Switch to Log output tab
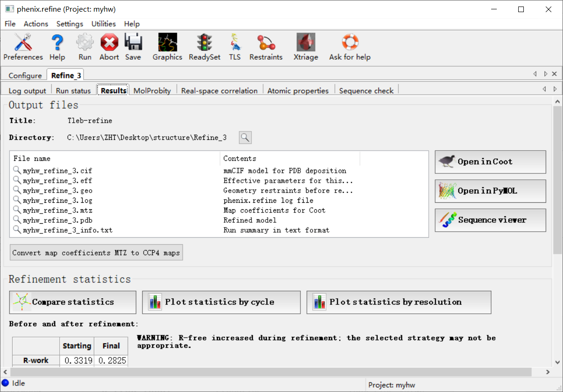The image size is (563, 392). [28, 90]
